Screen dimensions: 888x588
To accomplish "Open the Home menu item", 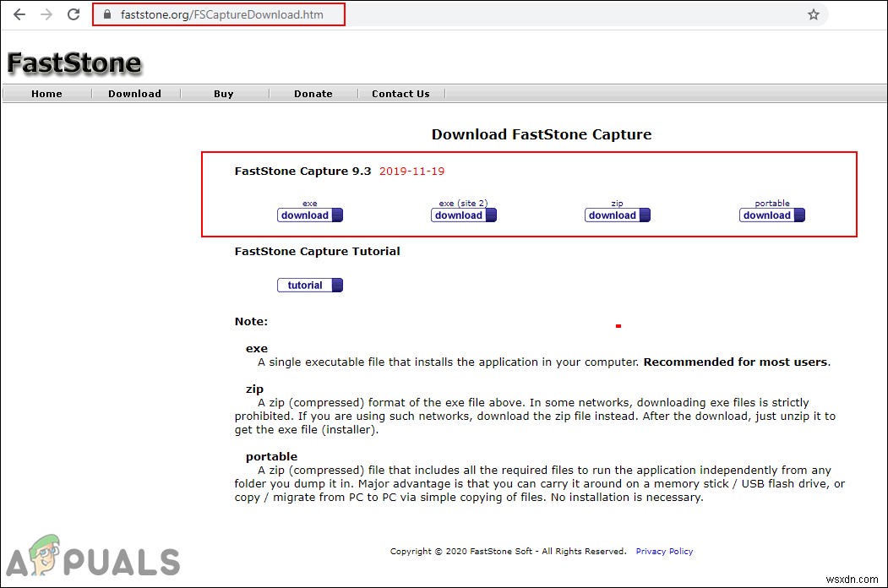I will [x=47, y=94].
